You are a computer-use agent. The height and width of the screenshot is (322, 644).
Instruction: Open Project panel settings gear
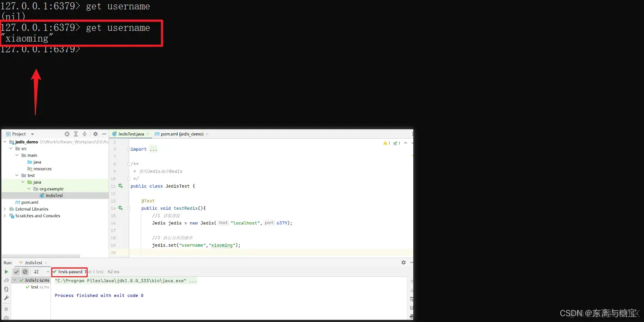(95, 134)
